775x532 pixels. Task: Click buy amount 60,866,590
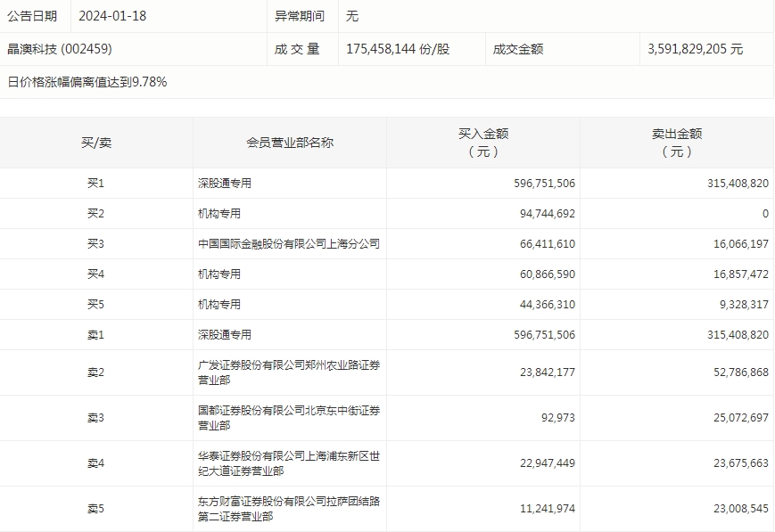(548, 274)
